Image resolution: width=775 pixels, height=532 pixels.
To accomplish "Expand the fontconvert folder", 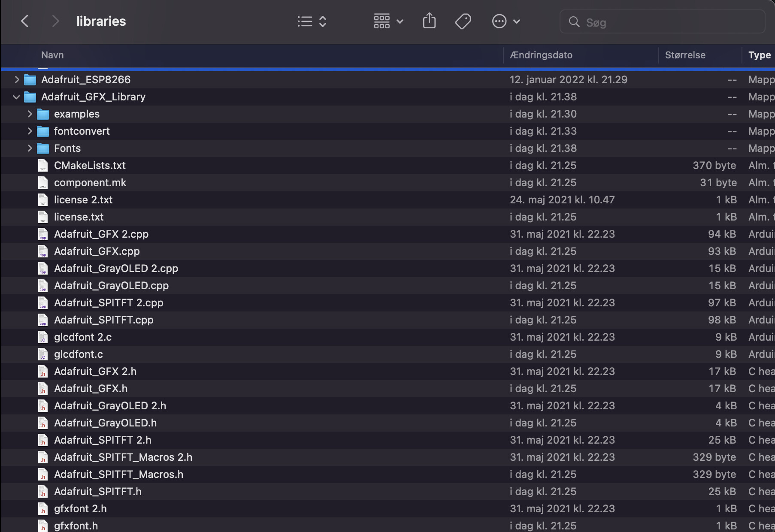I will point(30,131).
